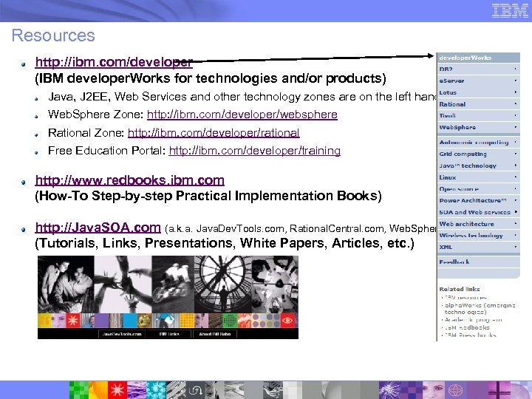Open SOA and Web services entry
The image size is (532, 399).
(x=478, y=212)
